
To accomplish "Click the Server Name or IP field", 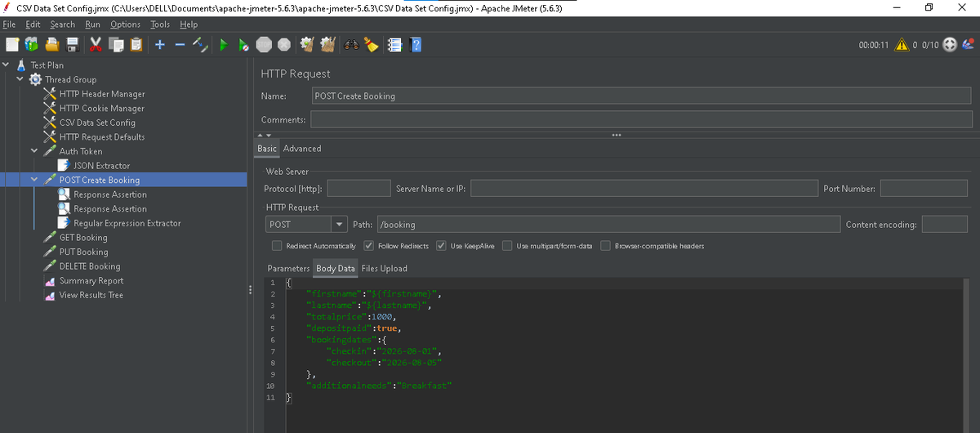I will point(644,189).
